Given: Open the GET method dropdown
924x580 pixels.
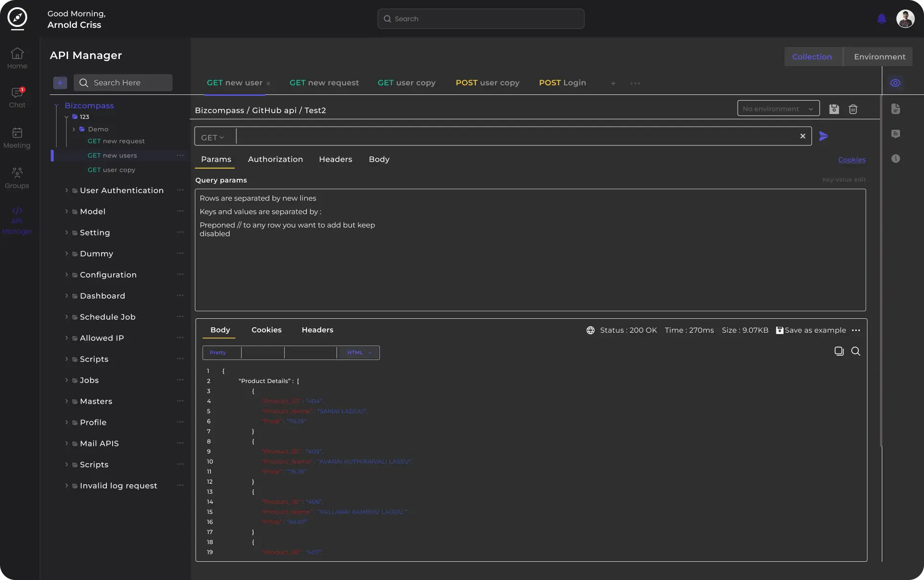Looking at the screenshot, I should (213, 137).
